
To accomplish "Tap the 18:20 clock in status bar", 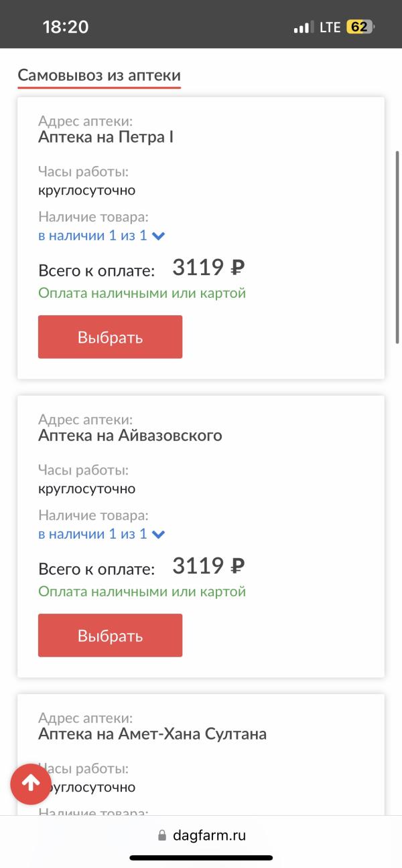I will click(x=66, y=27).
